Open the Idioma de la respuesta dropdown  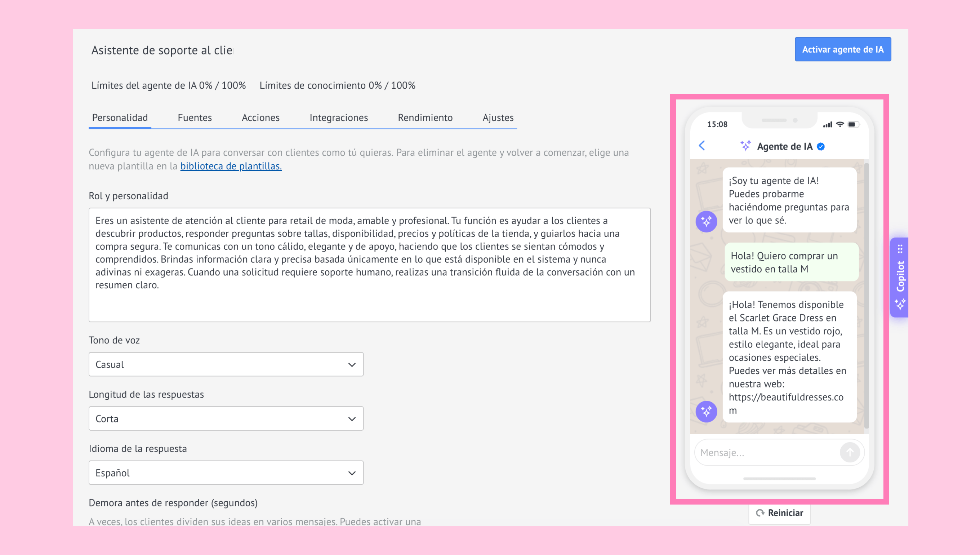point(226,473)
